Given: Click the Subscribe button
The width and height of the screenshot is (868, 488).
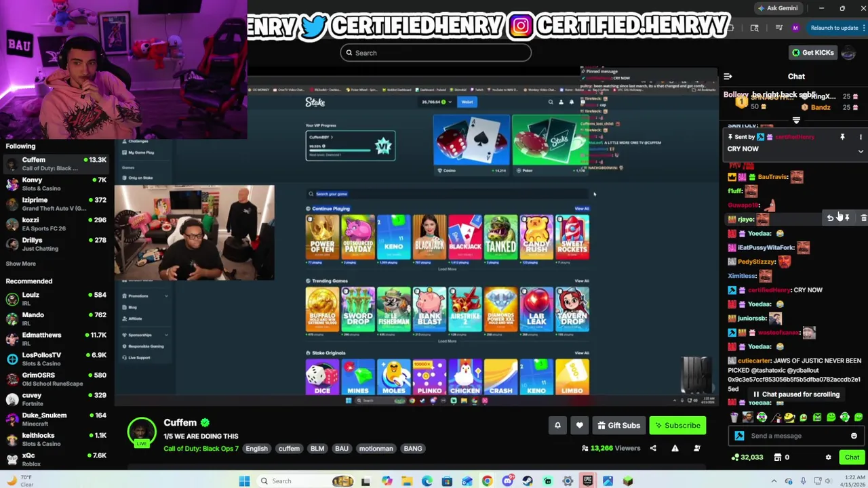Looking at the screenshot, I should coord(677,426).
